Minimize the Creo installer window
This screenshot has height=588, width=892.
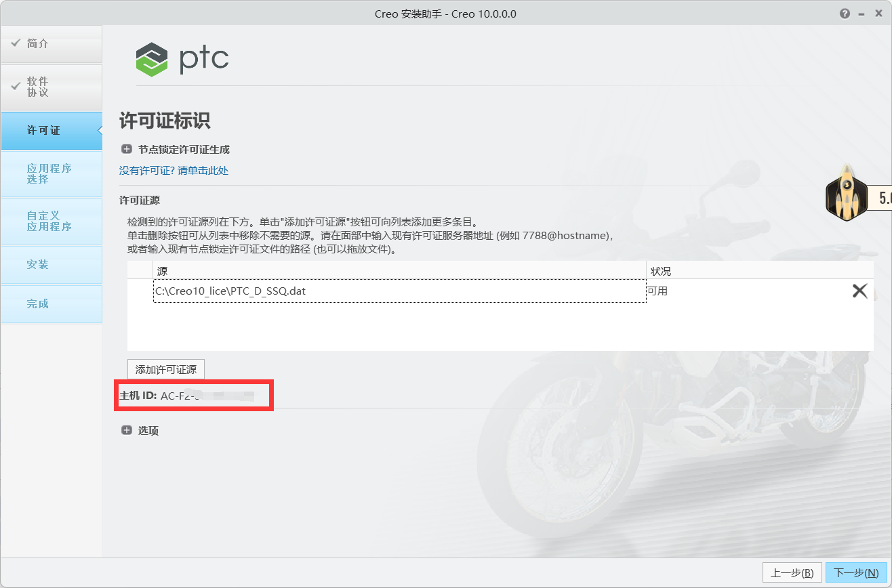[x=861, y=14]
